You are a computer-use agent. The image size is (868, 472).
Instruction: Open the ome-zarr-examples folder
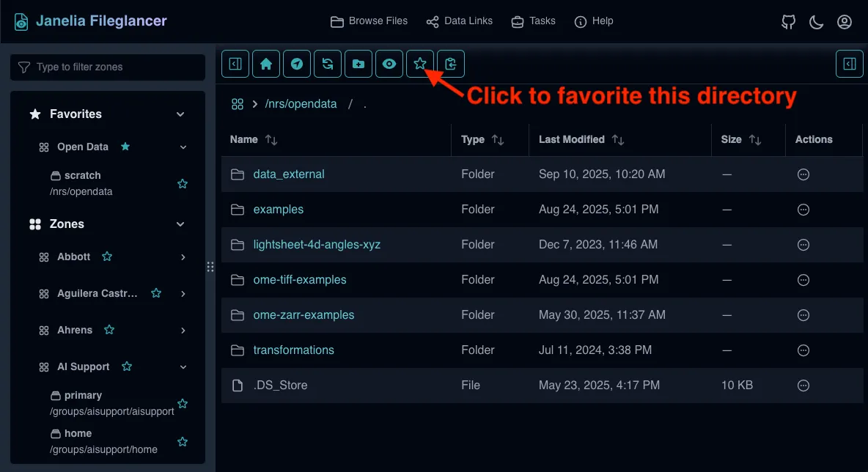coord(304,315)
